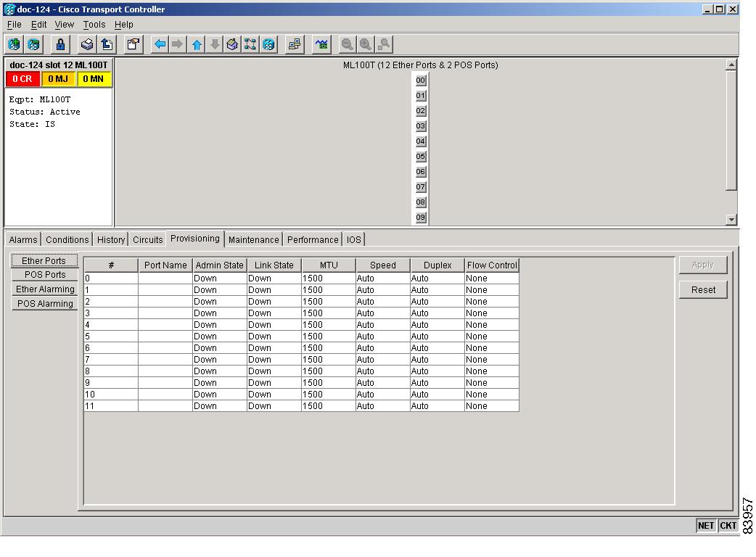Viewport: 756px width, 557px height.
Task: Click the CKT status indicator
Action: [728, 526]
